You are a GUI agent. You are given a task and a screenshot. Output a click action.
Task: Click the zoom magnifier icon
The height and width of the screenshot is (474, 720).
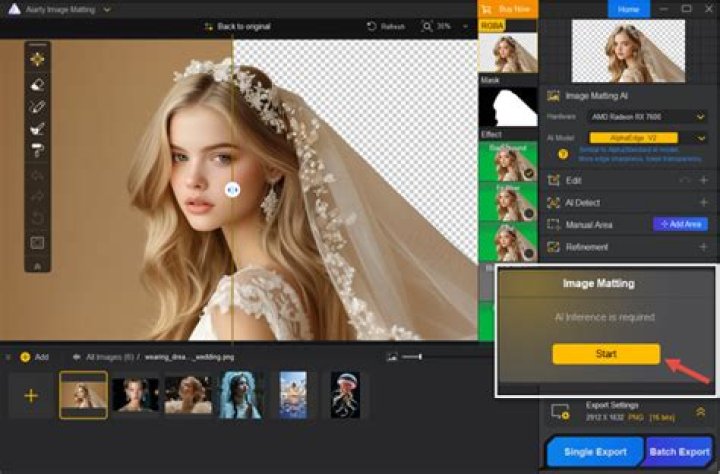[427, 26]
